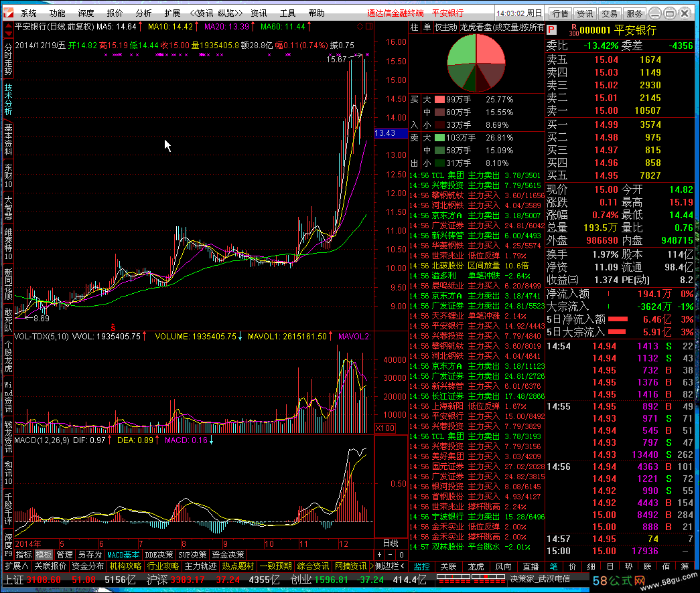
Task: Click the P icon beside stock code
Action: pos(551,30)
